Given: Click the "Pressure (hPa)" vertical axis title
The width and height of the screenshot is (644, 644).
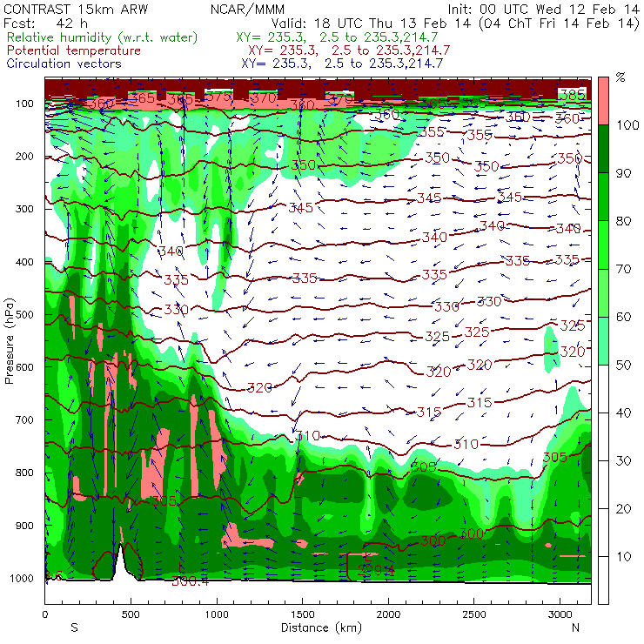Looking at the screenshot, I should click(x=9, y=341).
